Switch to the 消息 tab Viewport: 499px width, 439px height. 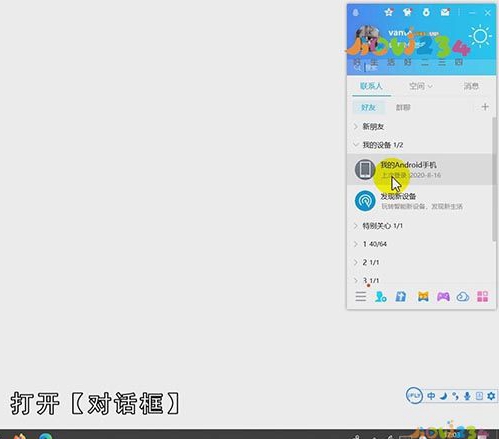(471, 86)
